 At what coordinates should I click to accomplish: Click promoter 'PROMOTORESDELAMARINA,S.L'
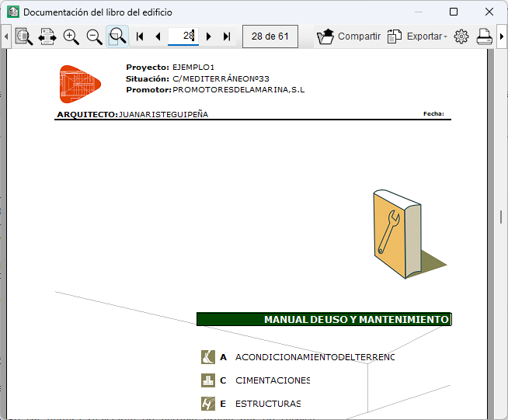point(238,90)
